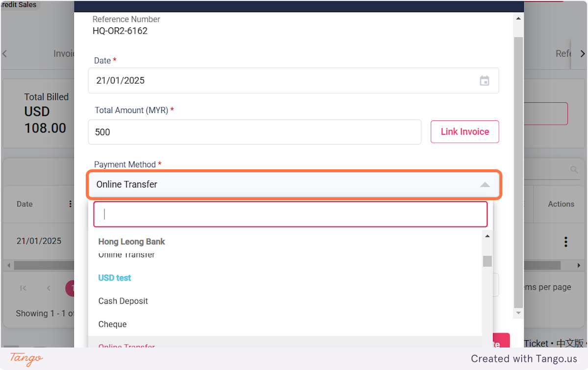Click the dialog scrollbar up arrow

point(518,19)
